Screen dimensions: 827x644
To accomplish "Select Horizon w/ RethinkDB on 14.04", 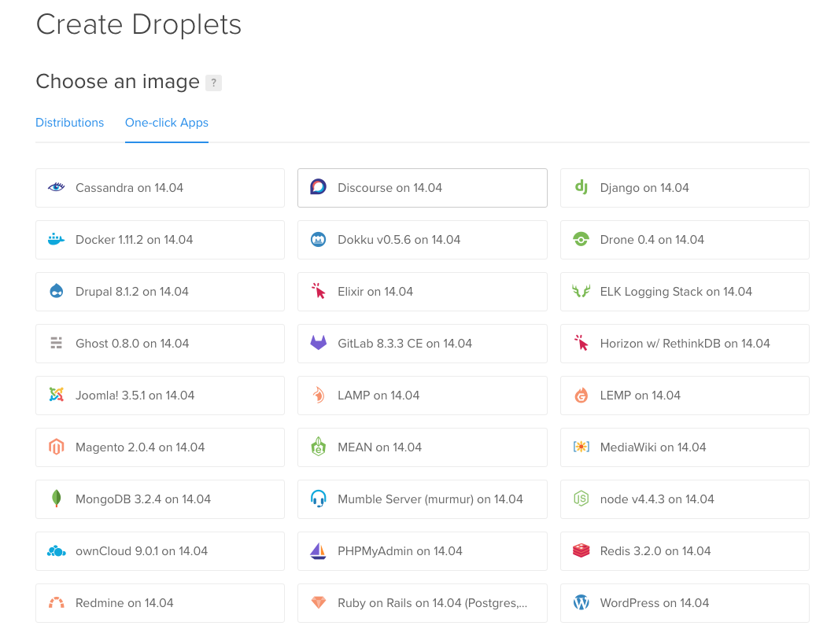I will tap(685, 344).
